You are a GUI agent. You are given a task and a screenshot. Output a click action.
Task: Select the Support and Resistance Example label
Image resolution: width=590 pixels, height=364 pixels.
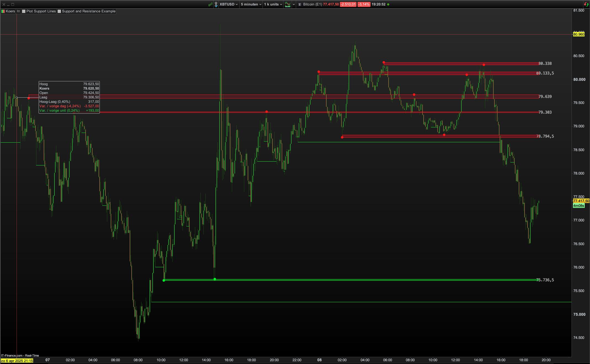88,11
